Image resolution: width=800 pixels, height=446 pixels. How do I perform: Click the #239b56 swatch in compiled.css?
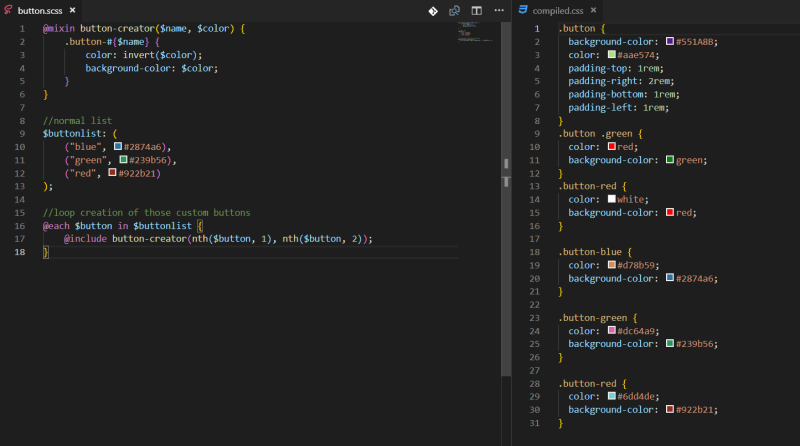click(x=670, y=343)
